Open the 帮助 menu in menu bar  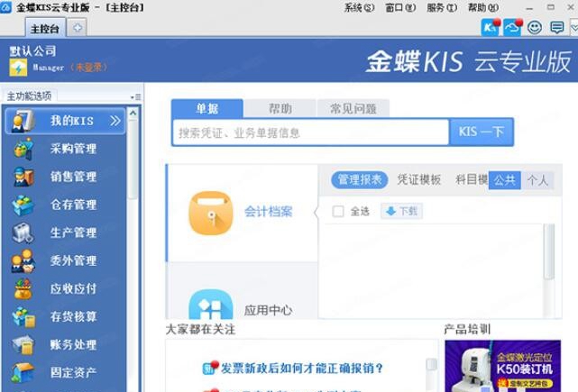483,7
